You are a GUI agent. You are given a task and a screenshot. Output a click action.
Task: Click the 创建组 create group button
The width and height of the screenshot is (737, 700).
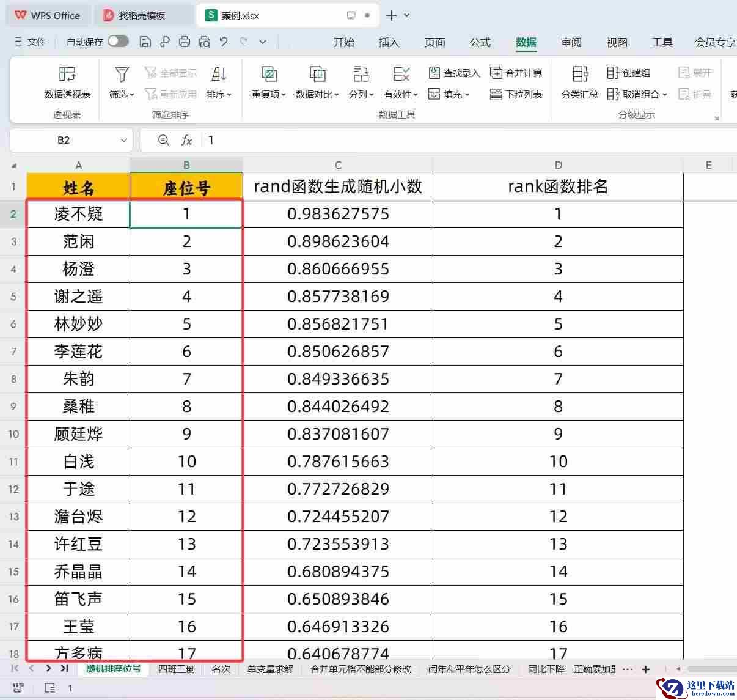(629, 73)
